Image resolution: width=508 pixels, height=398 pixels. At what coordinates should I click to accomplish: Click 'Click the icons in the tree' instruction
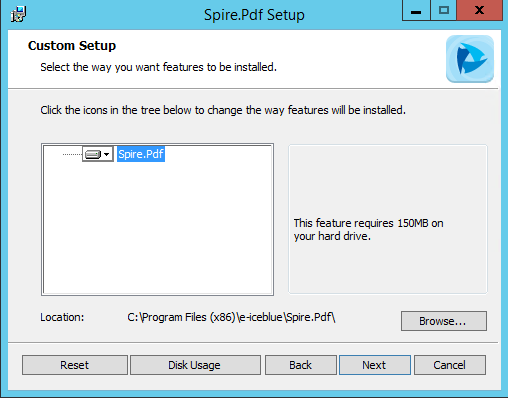pos(223,110)
